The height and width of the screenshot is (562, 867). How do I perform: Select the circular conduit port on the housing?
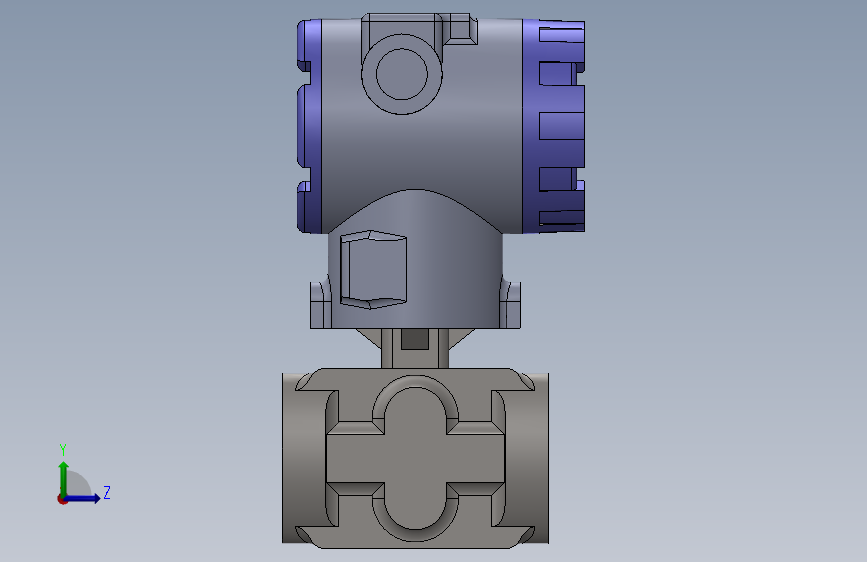(402, 74)
